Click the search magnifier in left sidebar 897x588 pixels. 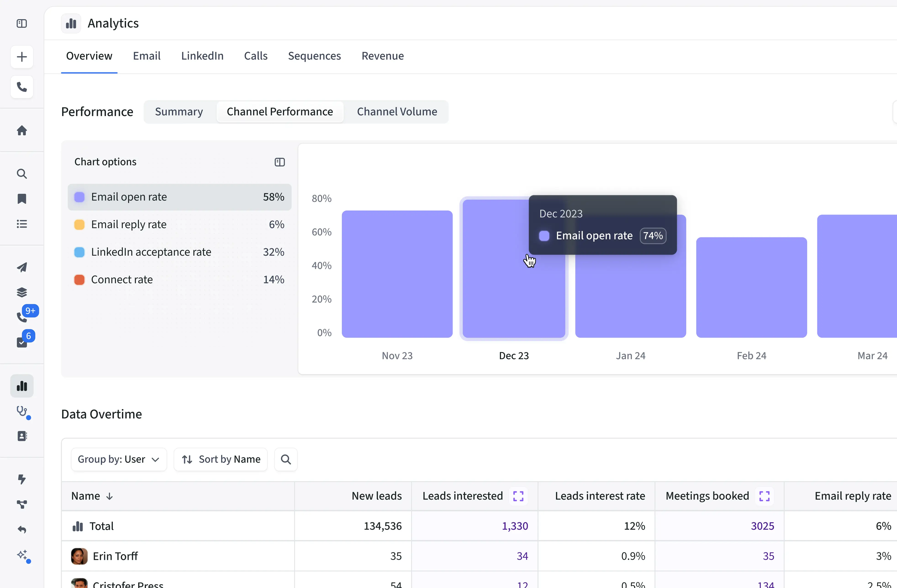[x=22, y=174]
